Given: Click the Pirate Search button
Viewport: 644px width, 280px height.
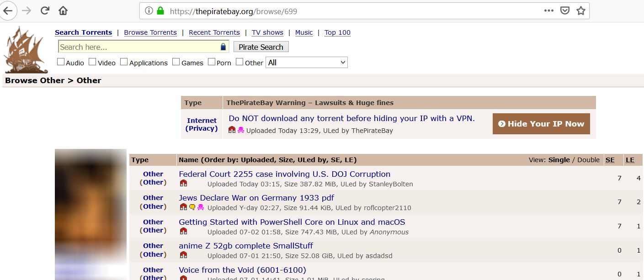Looking at the screenshot, I should (261, 47).
